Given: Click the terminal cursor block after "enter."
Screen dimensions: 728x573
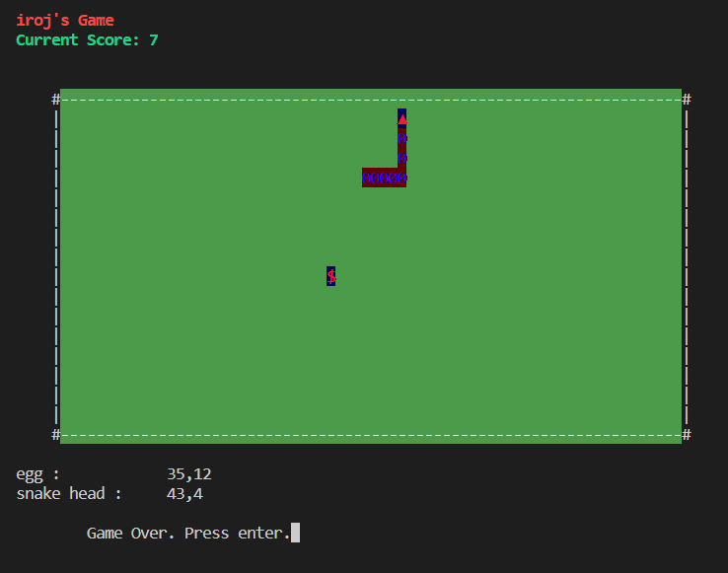Looking at the screenshot, I should (295, 533).
